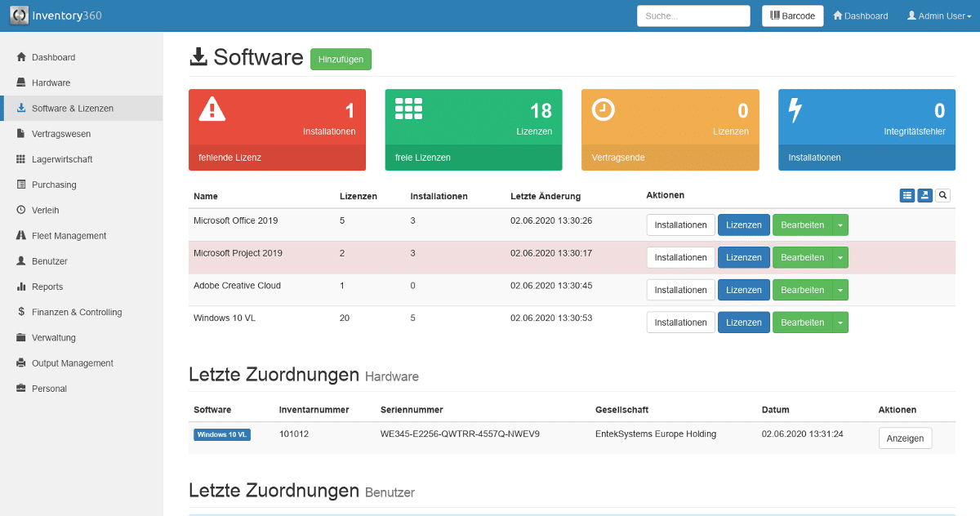
Task: Click the list view icon above the table
Action: (x=906, y=195)
